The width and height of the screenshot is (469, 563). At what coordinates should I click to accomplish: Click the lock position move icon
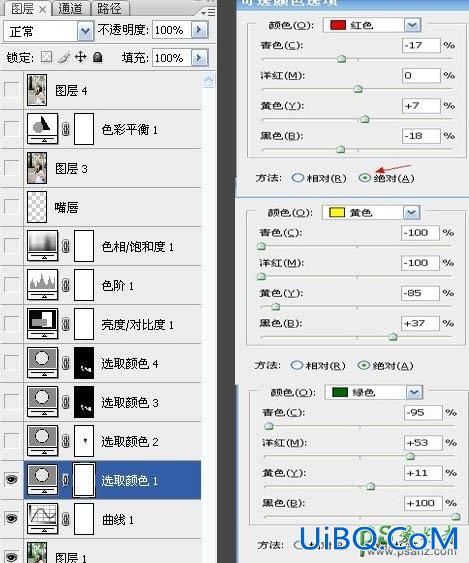80,57
